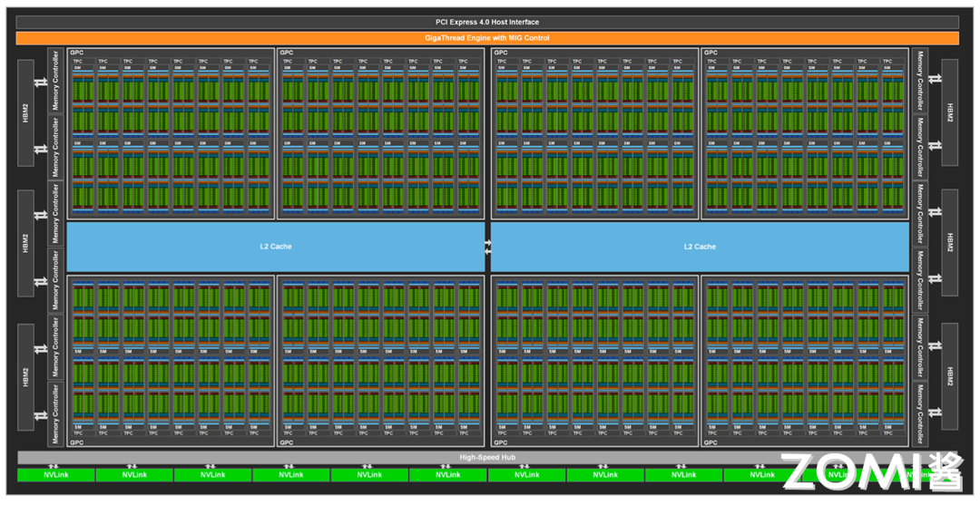Click the GPC label of the bottom-right cluster
Viewport: 980px width, 505px height.
pyautogui.click(x=710, y=442)
